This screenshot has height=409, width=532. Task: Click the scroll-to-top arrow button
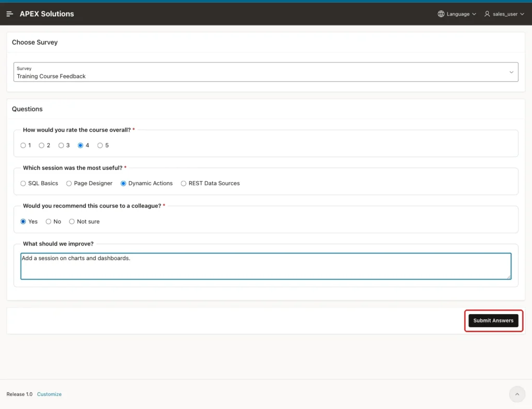click(x=517, y=394)
